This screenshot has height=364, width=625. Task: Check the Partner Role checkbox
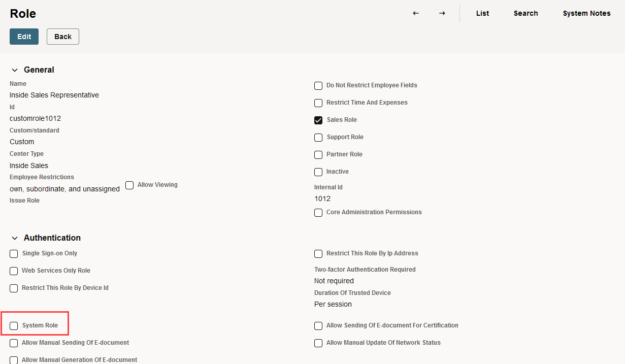coord(318,155)
